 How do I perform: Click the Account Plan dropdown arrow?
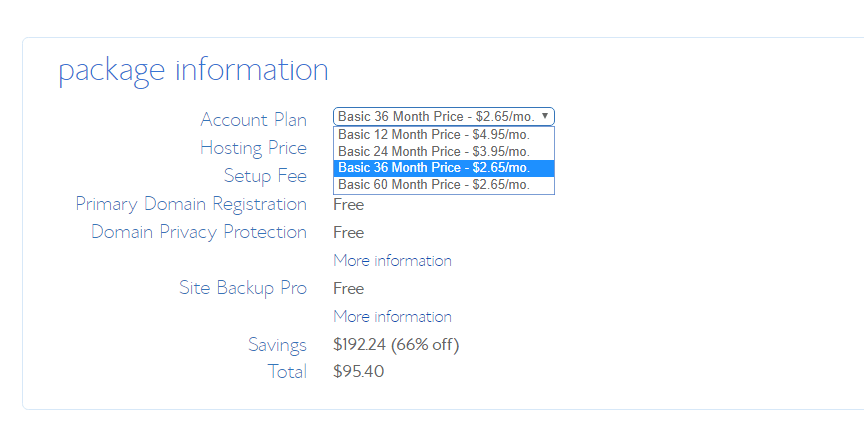click(544, 116)
